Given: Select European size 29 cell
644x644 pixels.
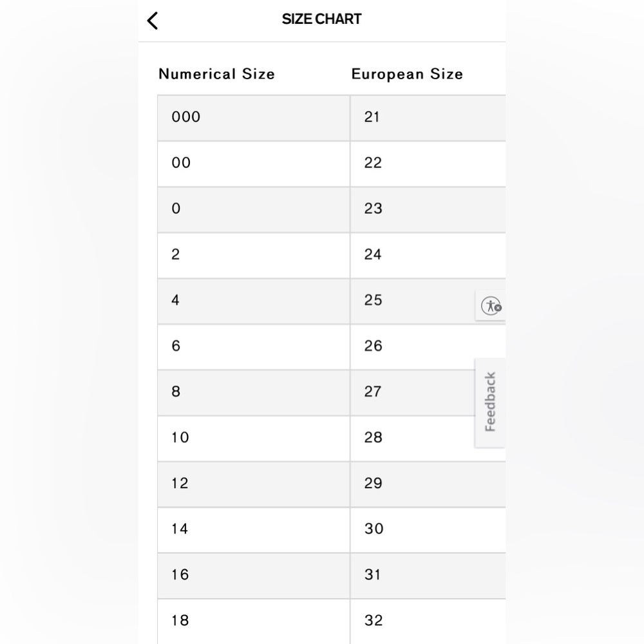Looking at the screenshot, I should (x=428, y=484).
